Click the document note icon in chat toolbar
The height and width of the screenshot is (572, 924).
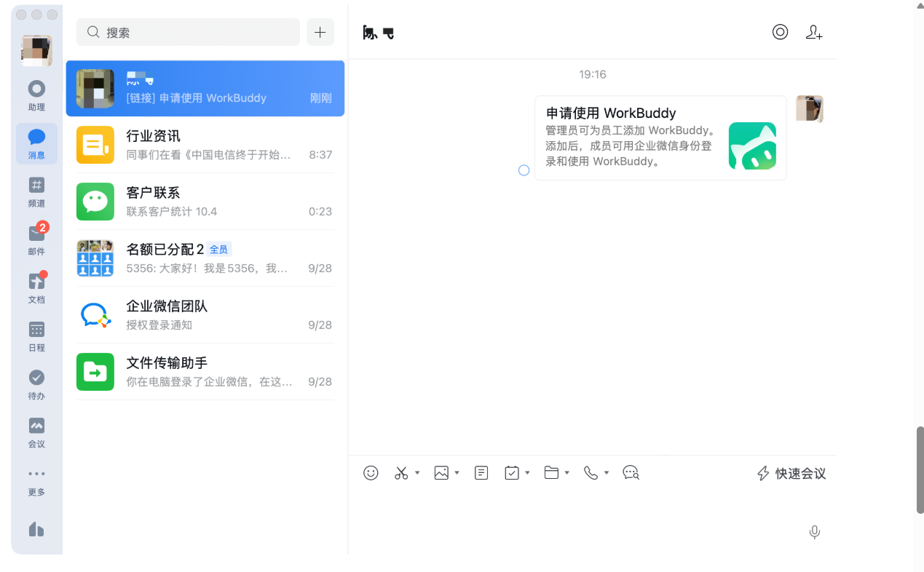[x=481, y=473]
